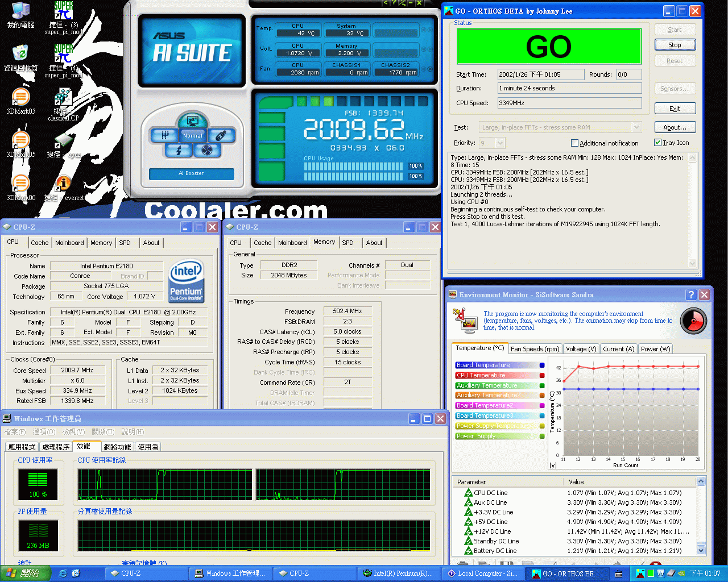The width and height of the screenshot is (728, 582).
Task: Click the About... button in Orthos
Action: [x=675, y=127]
